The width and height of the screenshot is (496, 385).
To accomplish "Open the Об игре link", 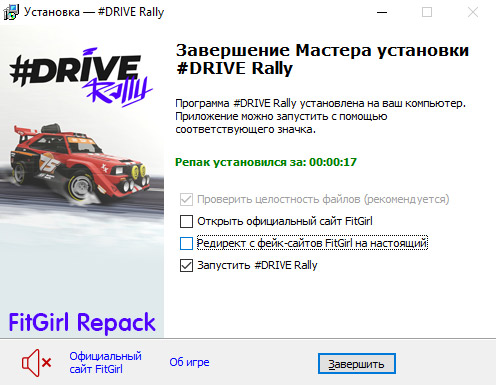I will tap(189, 362).
